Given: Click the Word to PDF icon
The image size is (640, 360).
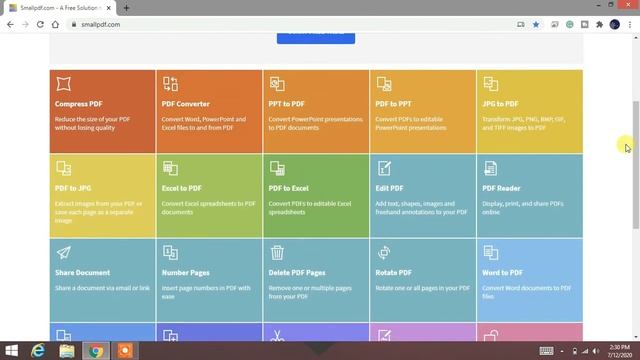Looking at the screenshot, I should point(491,253).
